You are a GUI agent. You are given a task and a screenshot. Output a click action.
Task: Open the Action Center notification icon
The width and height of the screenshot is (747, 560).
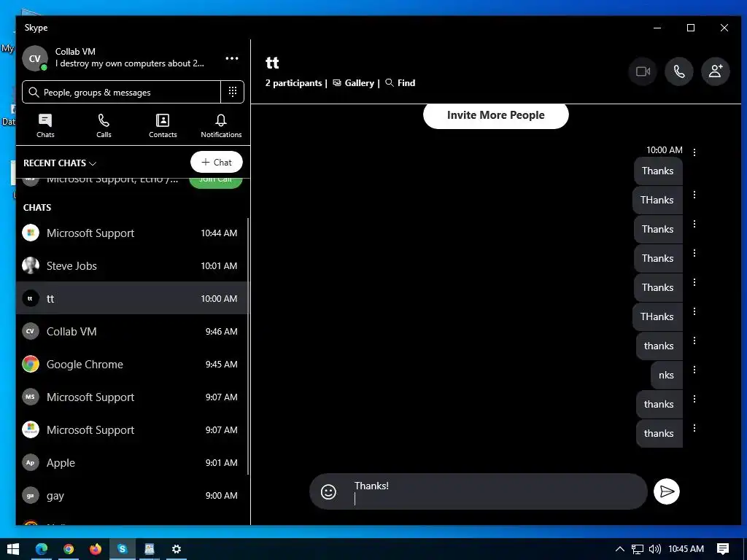723,549
